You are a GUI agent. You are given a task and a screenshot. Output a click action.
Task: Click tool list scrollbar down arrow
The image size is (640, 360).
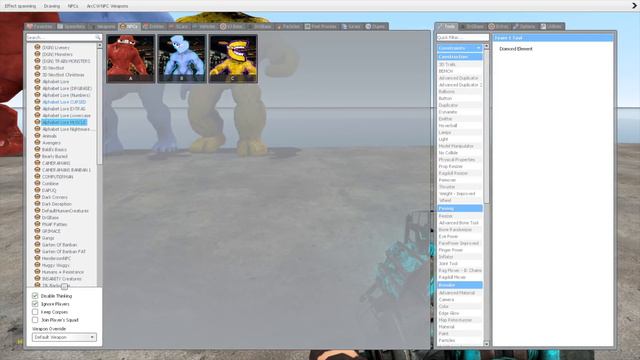click(486, 344)
